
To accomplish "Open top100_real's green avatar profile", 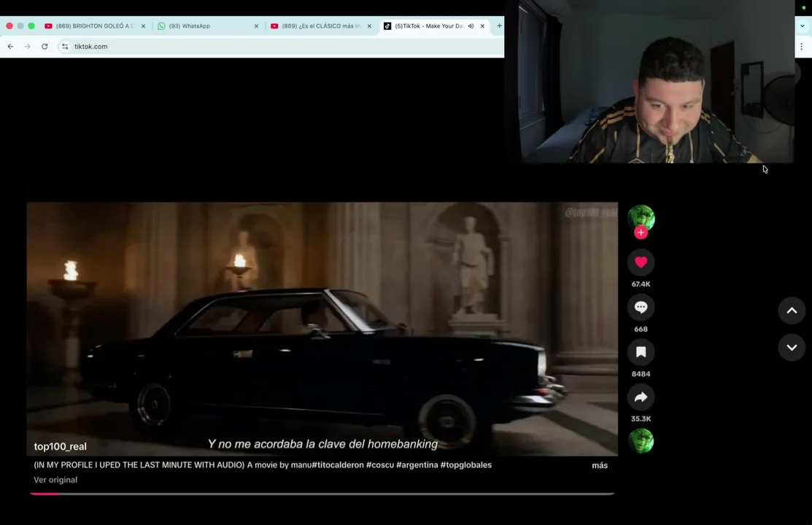I will click(x=641, y=217).
